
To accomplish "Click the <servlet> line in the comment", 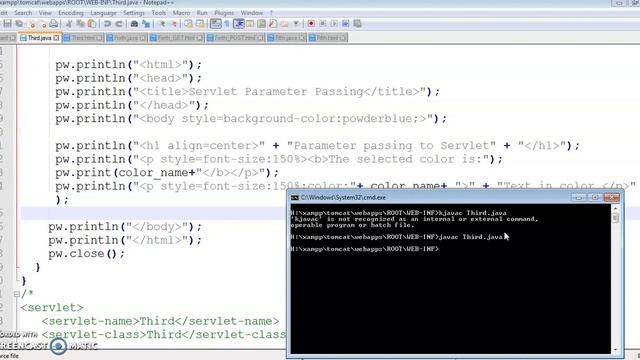I will [52, 307].
